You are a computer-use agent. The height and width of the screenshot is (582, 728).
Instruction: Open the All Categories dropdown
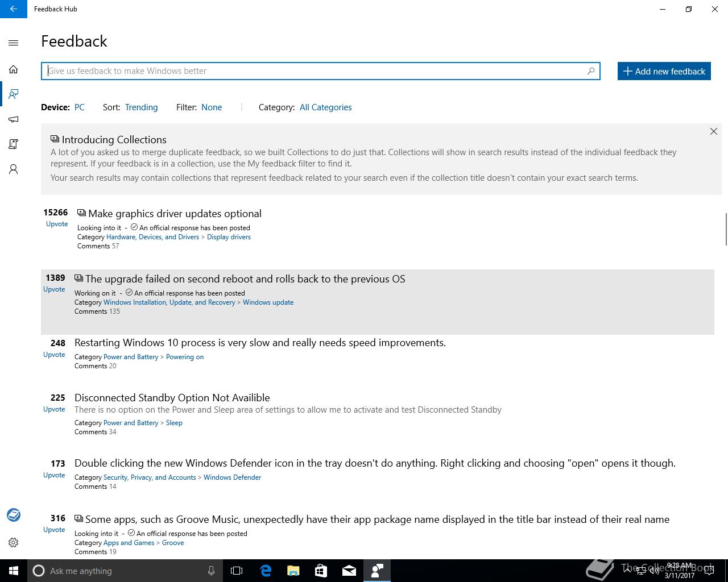coord(326,107)
